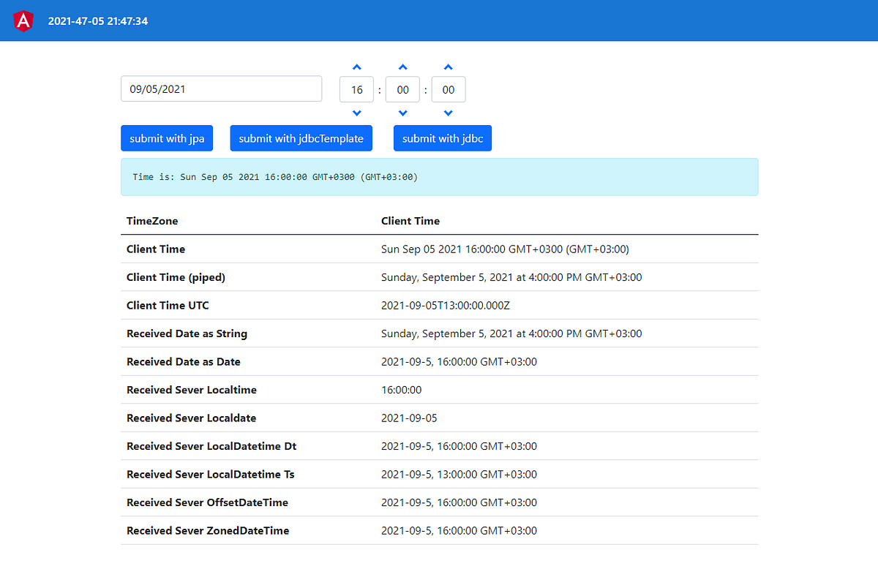
Task: Click the down chevron below the minutes field
Action: [x=402, y=112]
